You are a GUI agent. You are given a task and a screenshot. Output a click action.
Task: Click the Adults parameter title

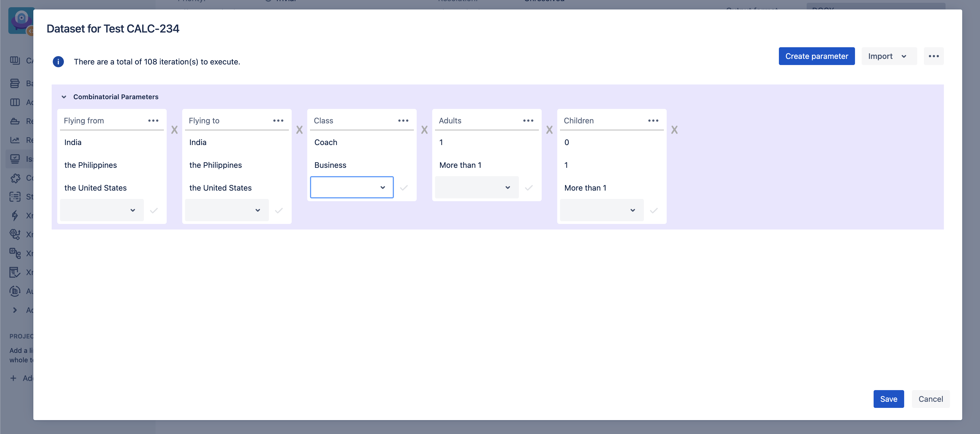point(450,121)
